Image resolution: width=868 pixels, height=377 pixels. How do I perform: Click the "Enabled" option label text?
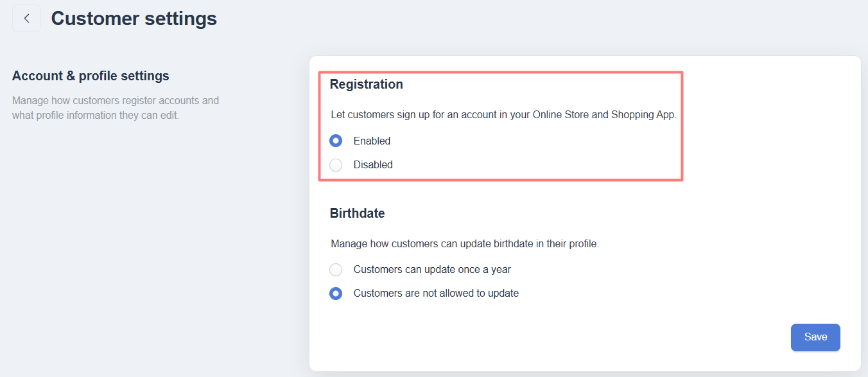(x=372, y=141)
